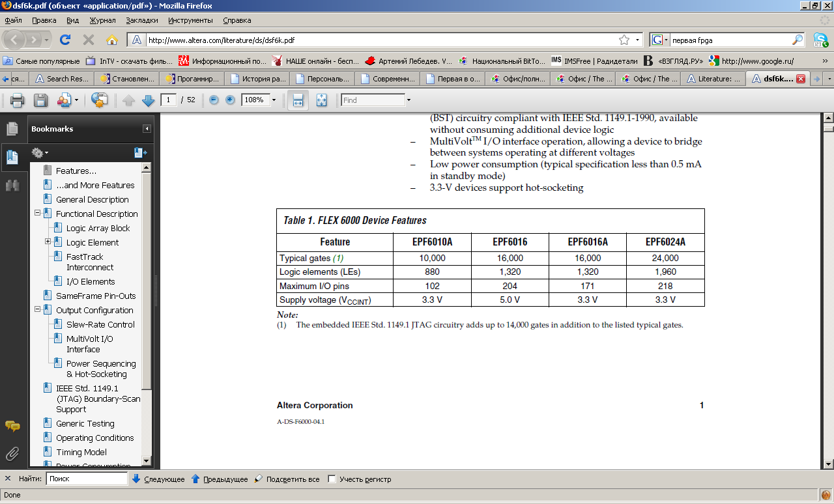Close the find bar with the X
Viewport: 834px width, 504px height.
[8, 479]
